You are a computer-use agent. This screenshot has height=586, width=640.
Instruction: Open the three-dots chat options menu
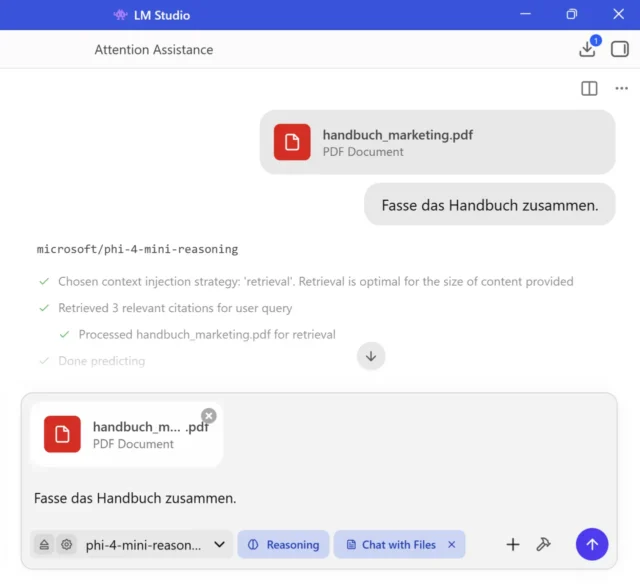coord(621,88)
